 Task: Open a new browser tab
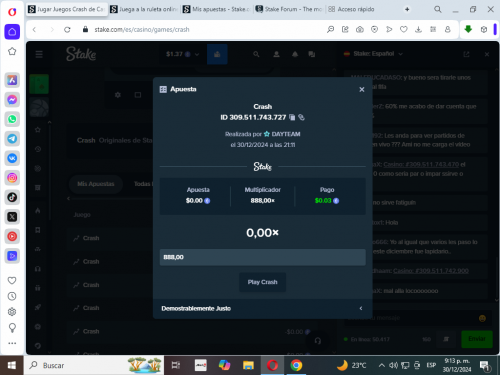coord(407,9)
